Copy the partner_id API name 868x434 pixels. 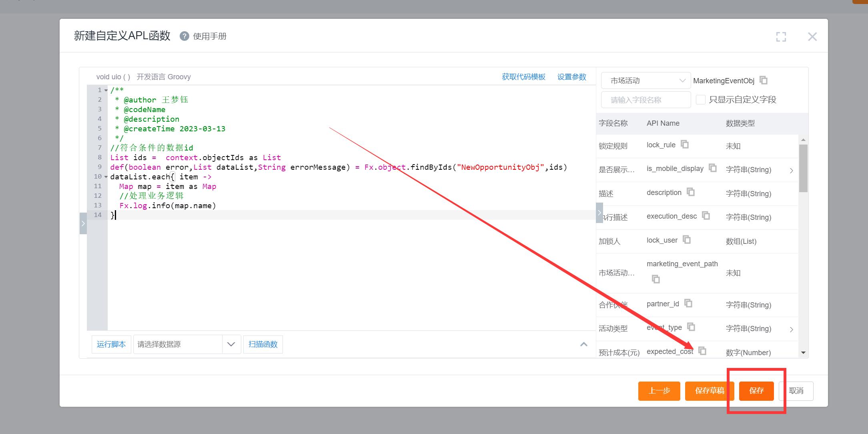688,303
